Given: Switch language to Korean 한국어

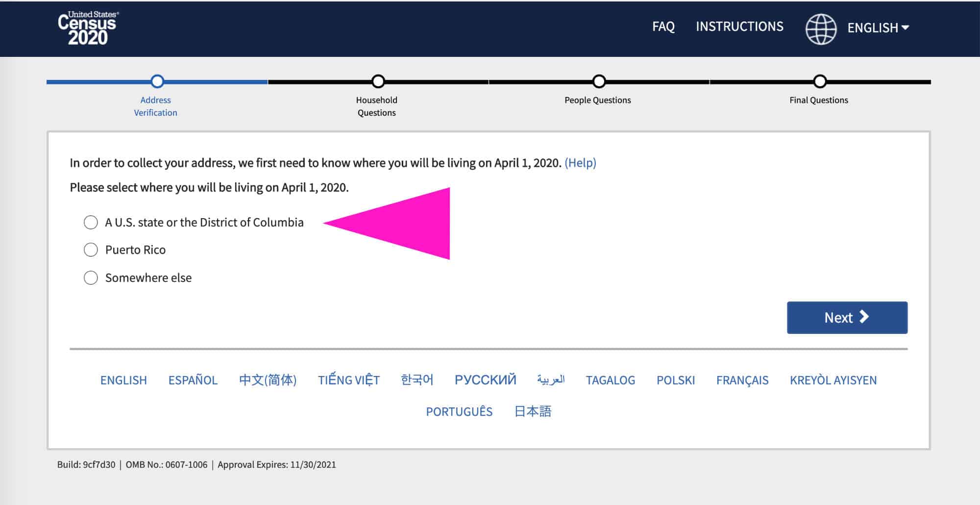Looking at the screenshot, I should [x=417, y=380].
